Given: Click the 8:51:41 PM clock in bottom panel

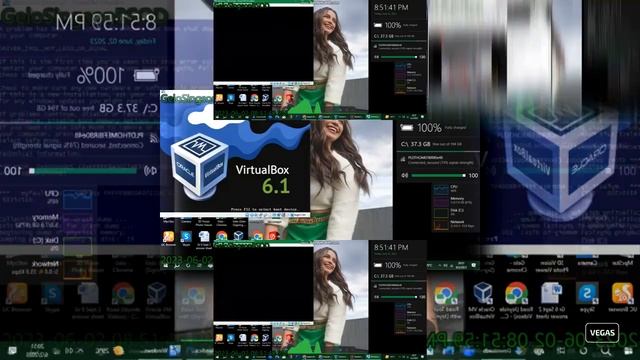Looking at the screenshot, I should 391,247.
